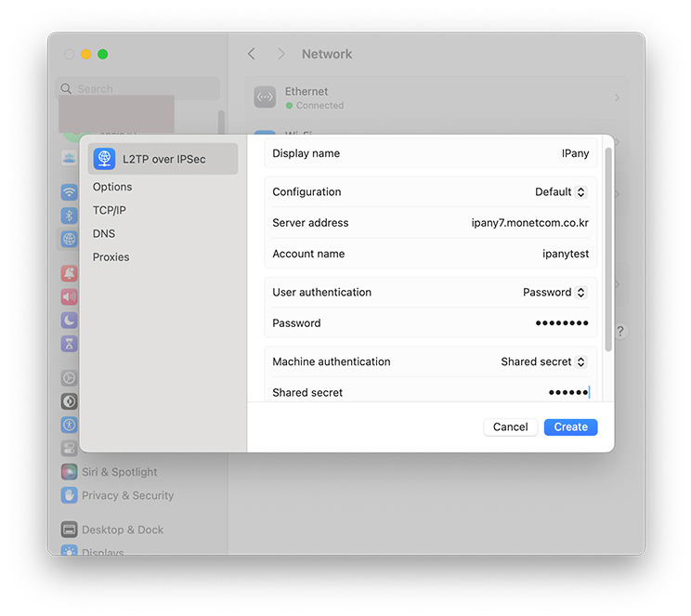Click the magnifier icon in search

[x=66, y=88]
